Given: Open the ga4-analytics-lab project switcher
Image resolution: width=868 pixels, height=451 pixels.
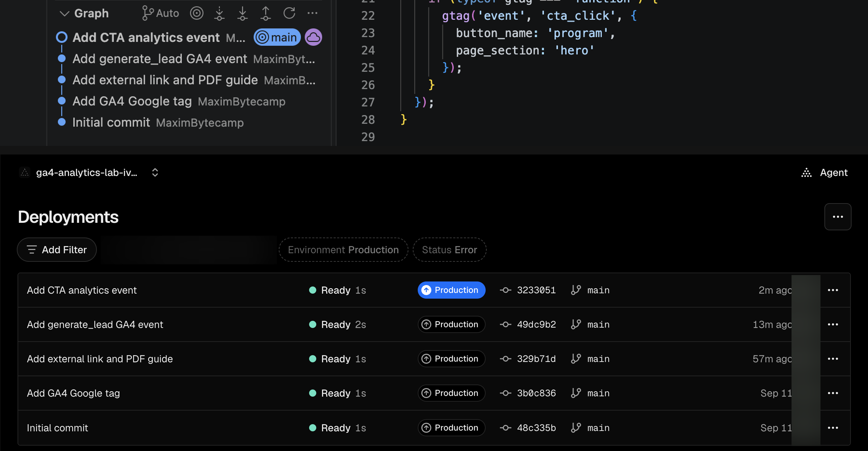Looking at the screenshot, I should (86, 172).
